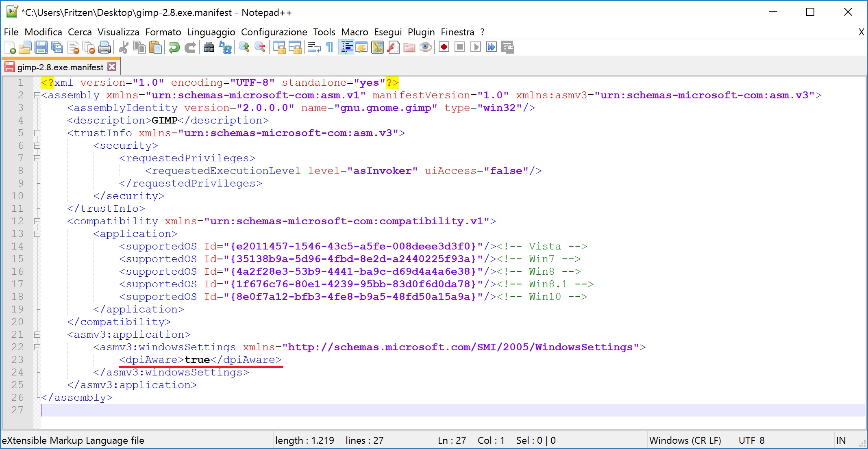Collapse the compatibility block on line 12
Viewport: 868px width, 449px height.
pyautogui.click(x=37, y=221)
